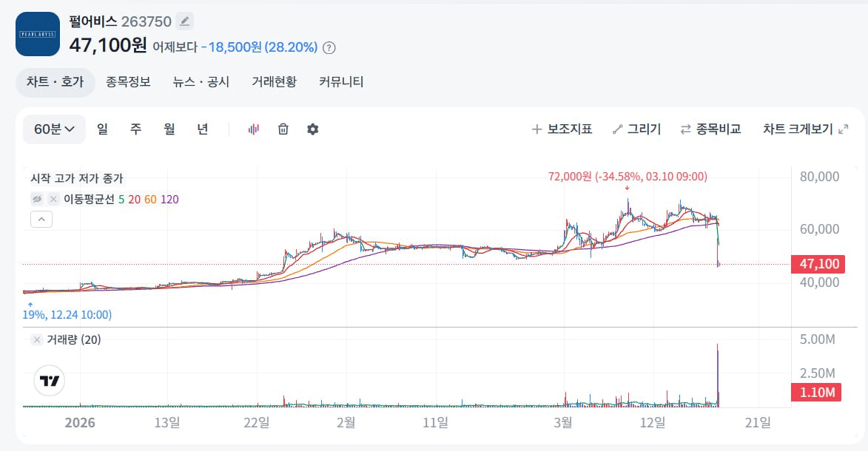Click the help question mark icon
This screenshot has width=868, height=451.
329,47
